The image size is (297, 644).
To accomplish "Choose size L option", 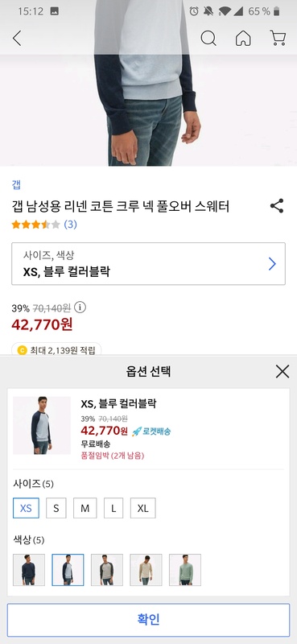I will pyautogui.click(x=113, y=508).
